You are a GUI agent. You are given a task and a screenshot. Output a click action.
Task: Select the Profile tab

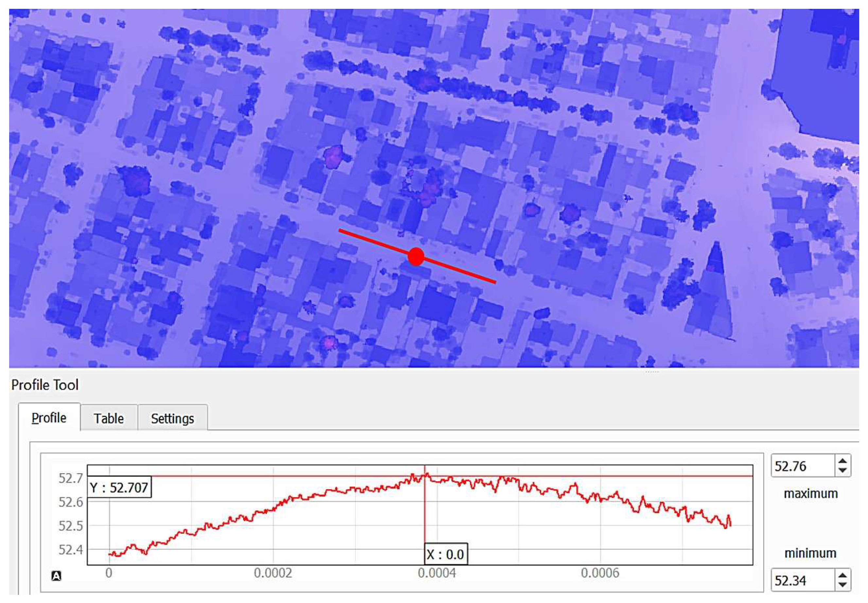point(49,418)
